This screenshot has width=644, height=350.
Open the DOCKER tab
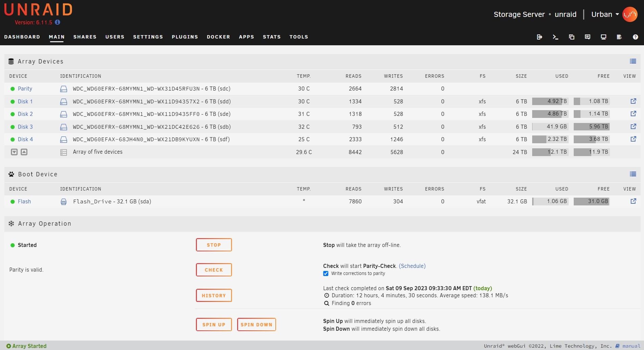point(218,37)
